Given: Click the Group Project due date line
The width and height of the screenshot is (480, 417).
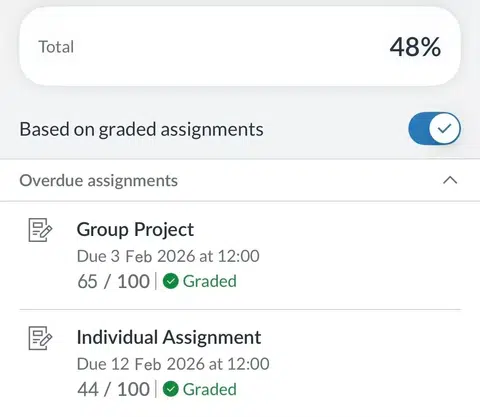Looking at the screenshot, I should [x=168, y=256].
